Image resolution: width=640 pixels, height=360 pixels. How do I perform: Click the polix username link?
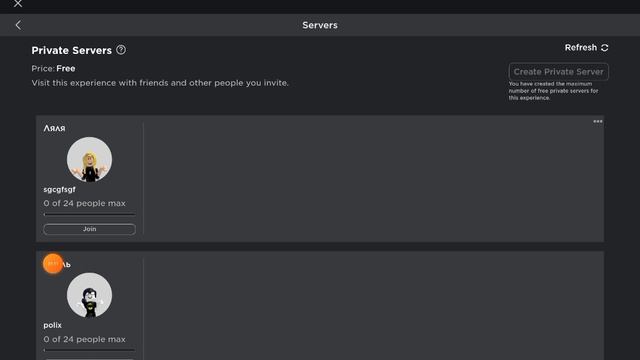pos(52,325)
